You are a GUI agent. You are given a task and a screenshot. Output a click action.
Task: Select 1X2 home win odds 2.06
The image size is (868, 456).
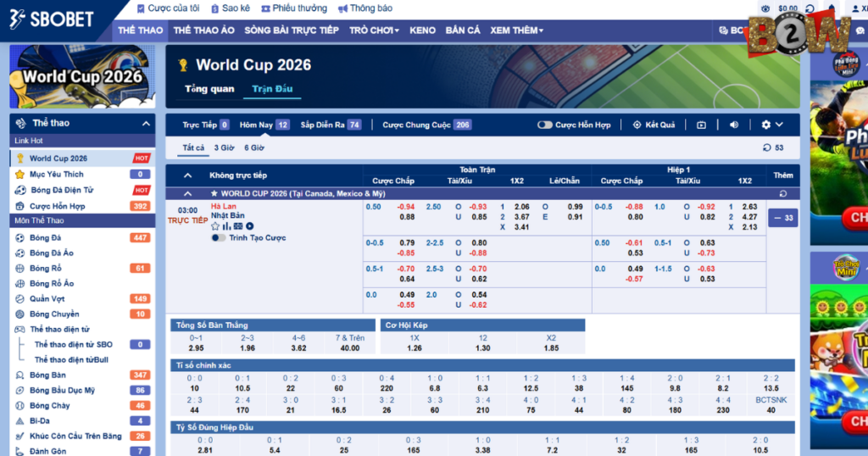(522, 207)
